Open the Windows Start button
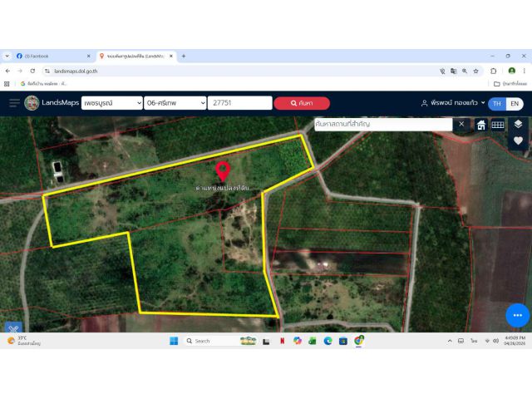The height and width of the screenshot is (399, 532). point(174,341)
